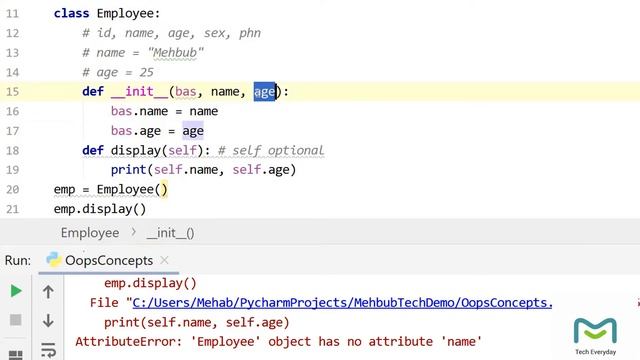
Task: Click the AttributeError message in console
Action: [x=278, y=342]
